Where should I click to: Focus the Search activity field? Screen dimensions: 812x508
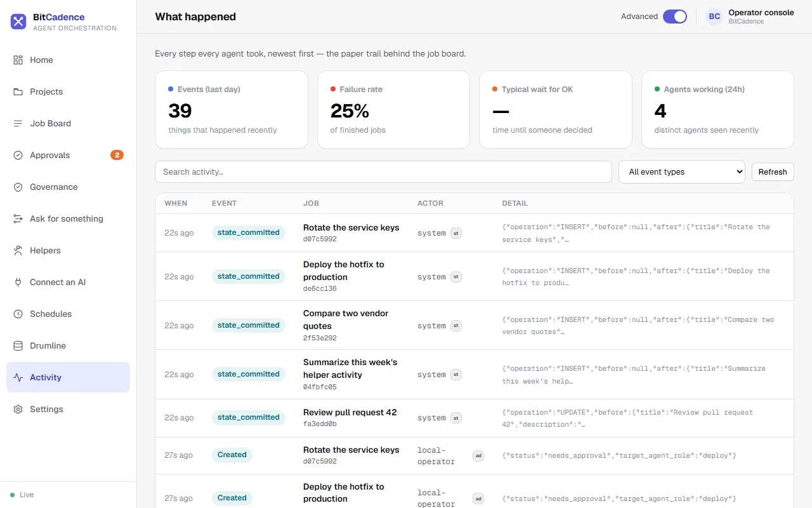(383, 171)
